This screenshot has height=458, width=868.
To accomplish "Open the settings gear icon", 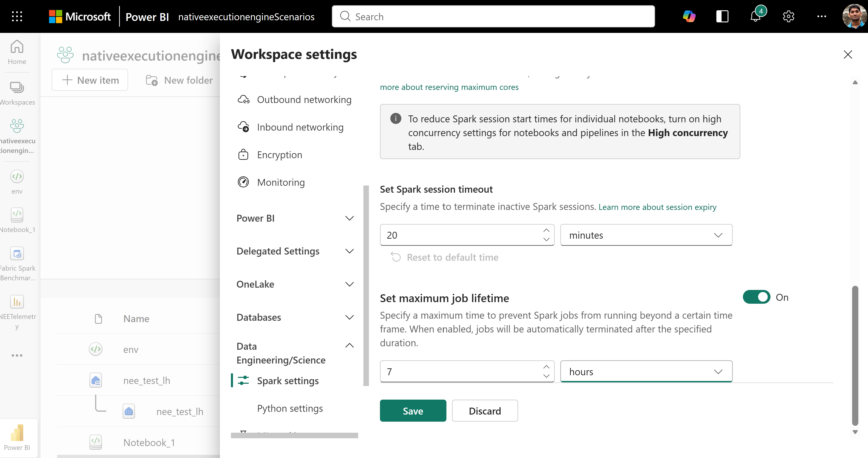I will [x=788, y=16].
